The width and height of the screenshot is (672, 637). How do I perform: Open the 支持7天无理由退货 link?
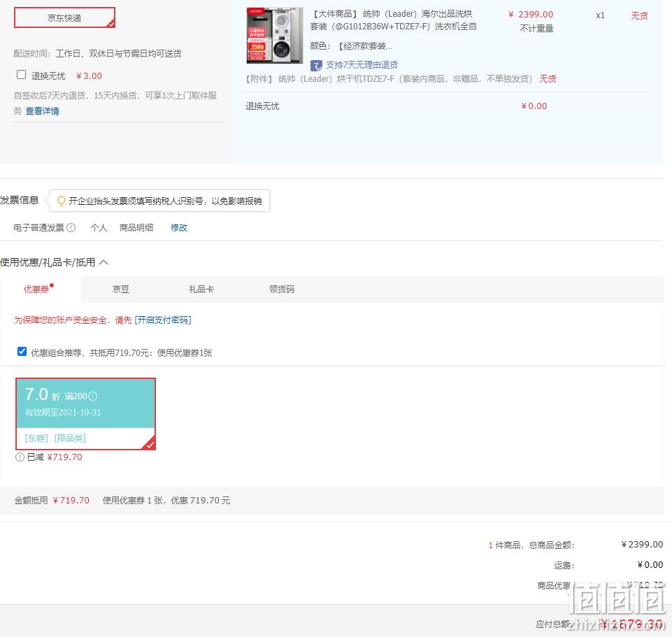click(x=362, y=65)
